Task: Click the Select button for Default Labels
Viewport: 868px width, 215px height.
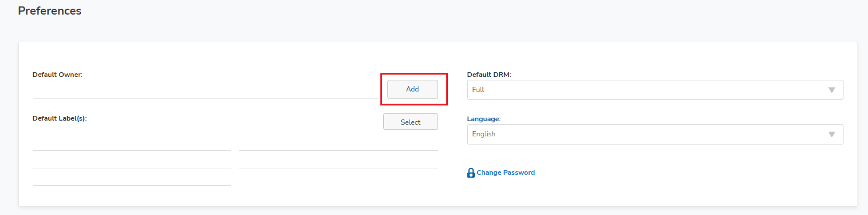Action: pos(411,122)
